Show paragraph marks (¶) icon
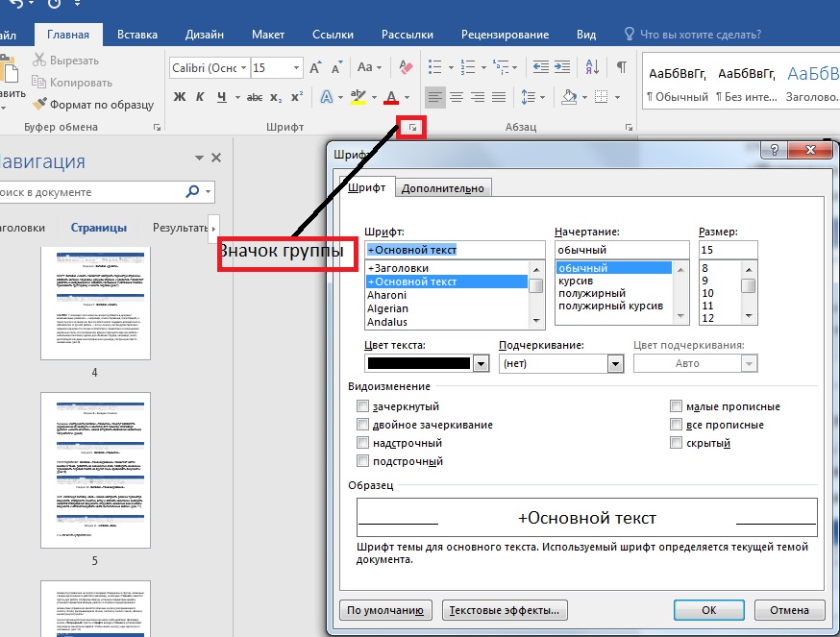The height and width of the screenshot is (637, 840). pos(622,67)
